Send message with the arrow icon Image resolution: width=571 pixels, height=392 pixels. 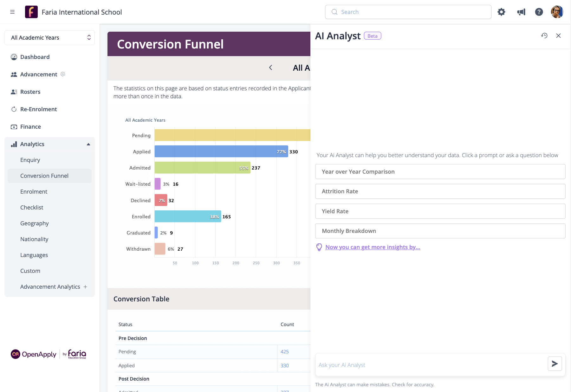(x=555, y=364)
